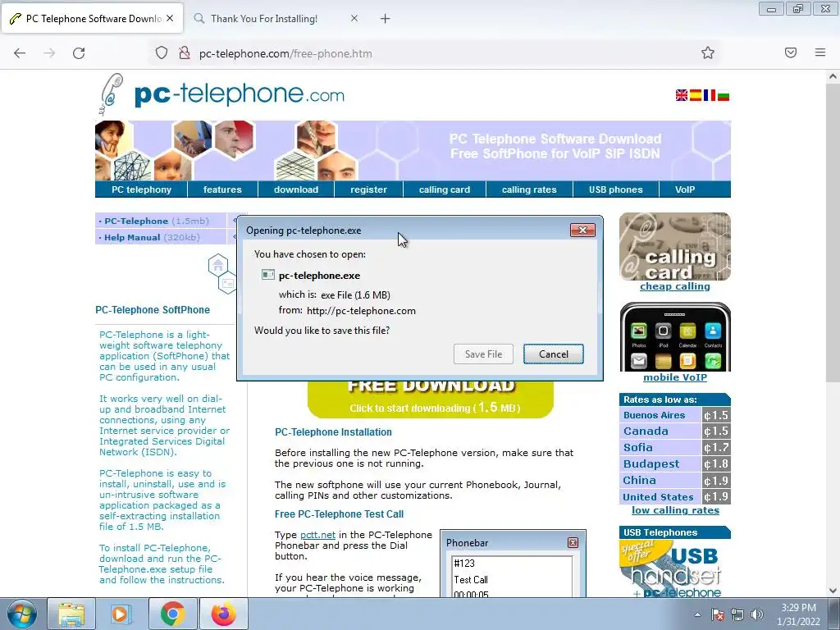Image resolution: width=840 pixels, height=630 pixels.
Task: Click the mobile VoIP link
Action: click(x=675, y=377)
